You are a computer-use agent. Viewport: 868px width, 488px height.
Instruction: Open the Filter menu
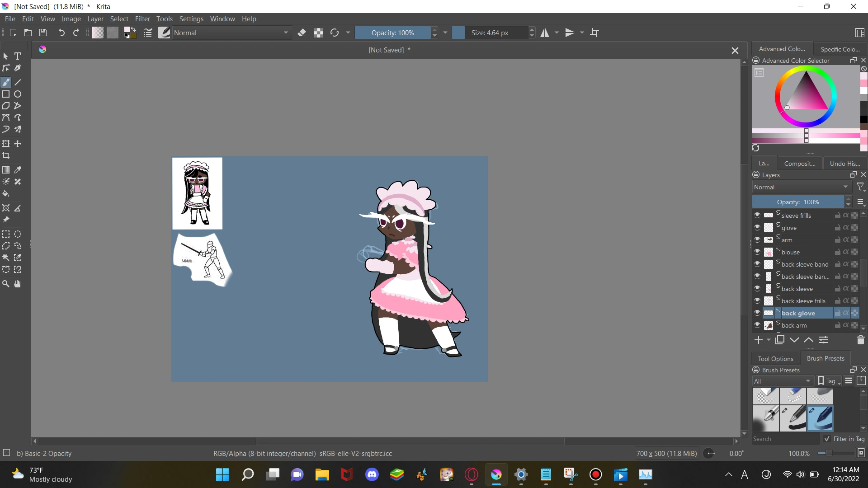[x=142, y=19]
